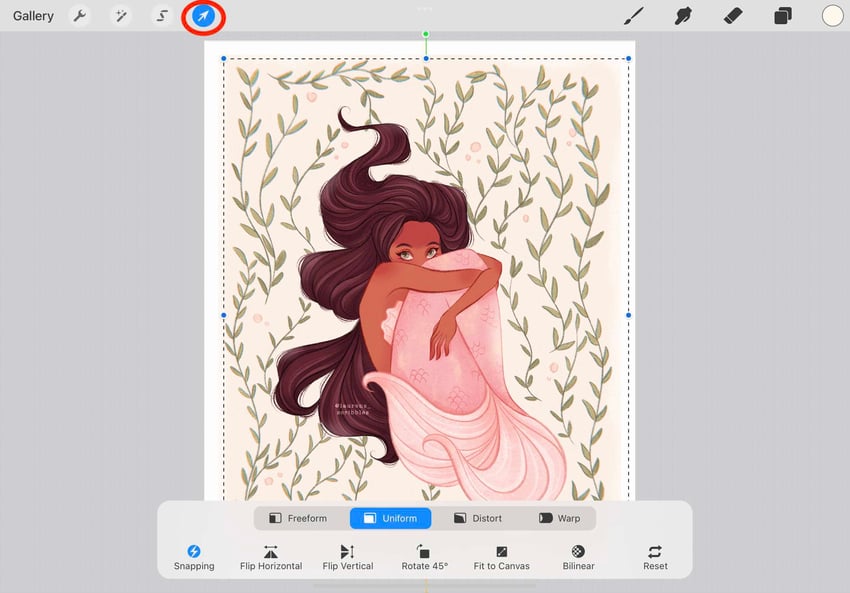Switch to Uniform transform mode
850x593 pixels.
[x=390, y=518]
